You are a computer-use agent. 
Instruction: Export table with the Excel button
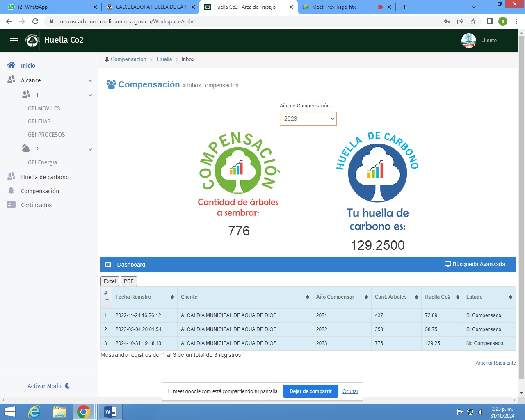coord(110,281)
